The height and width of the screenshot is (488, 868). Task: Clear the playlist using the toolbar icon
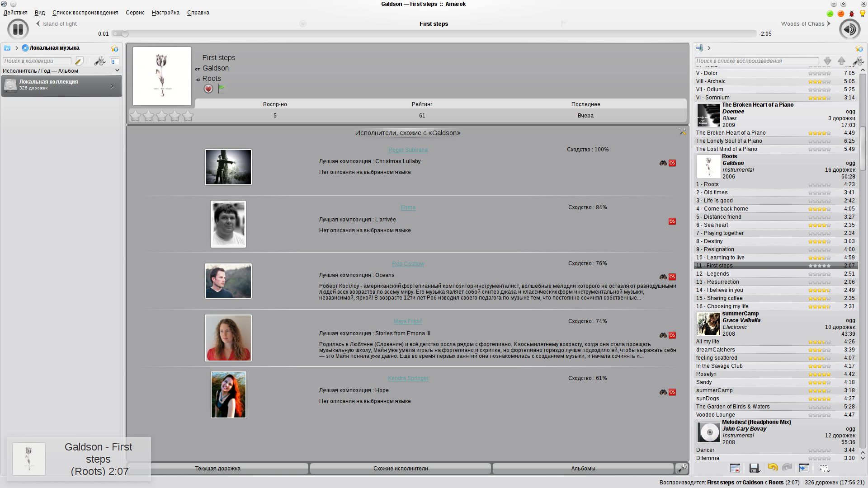(x=735, y=469)
